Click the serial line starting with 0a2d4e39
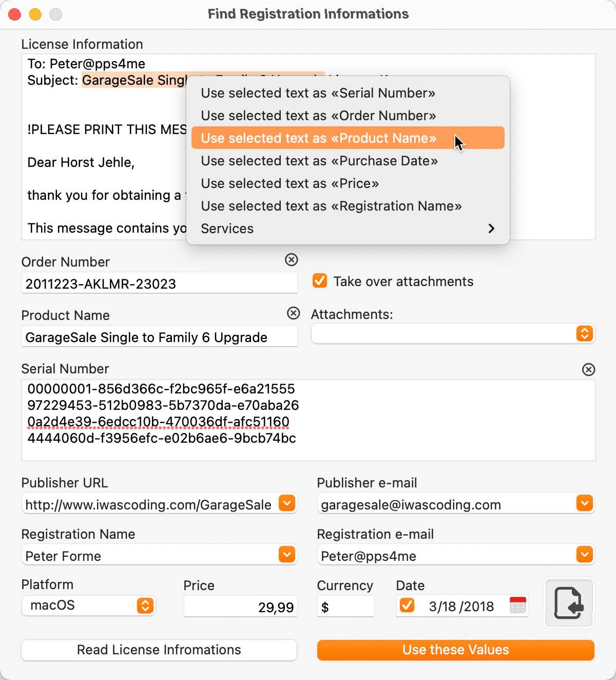The image size is (616, 680). [159, 422]
